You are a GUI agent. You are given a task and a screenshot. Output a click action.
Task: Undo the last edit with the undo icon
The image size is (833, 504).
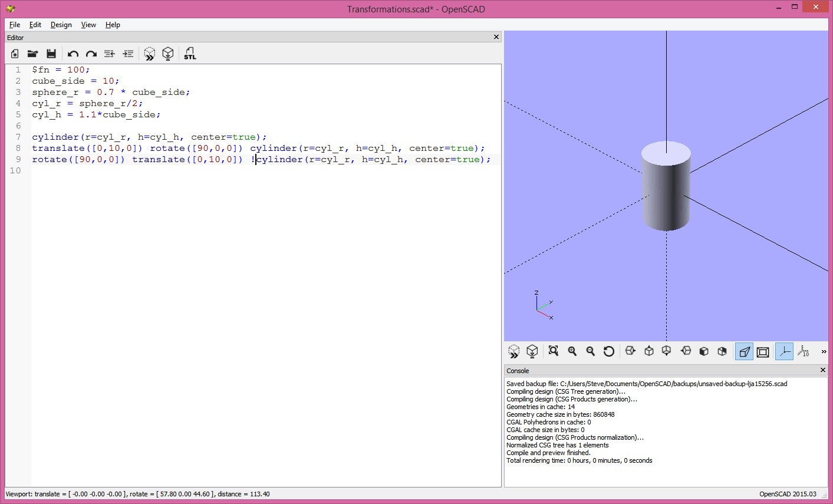[73, 54]
